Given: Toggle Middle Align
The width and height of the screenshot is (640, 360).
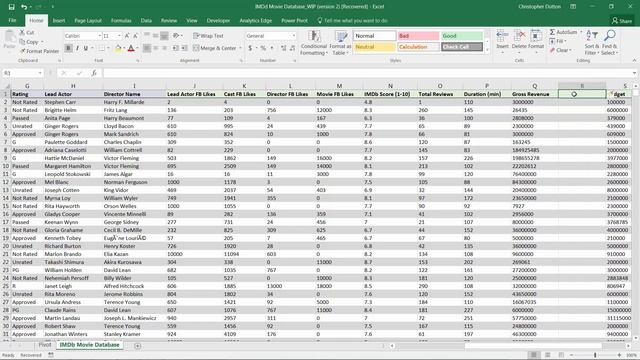Looking at the screenshot, I should pos(156,36).
